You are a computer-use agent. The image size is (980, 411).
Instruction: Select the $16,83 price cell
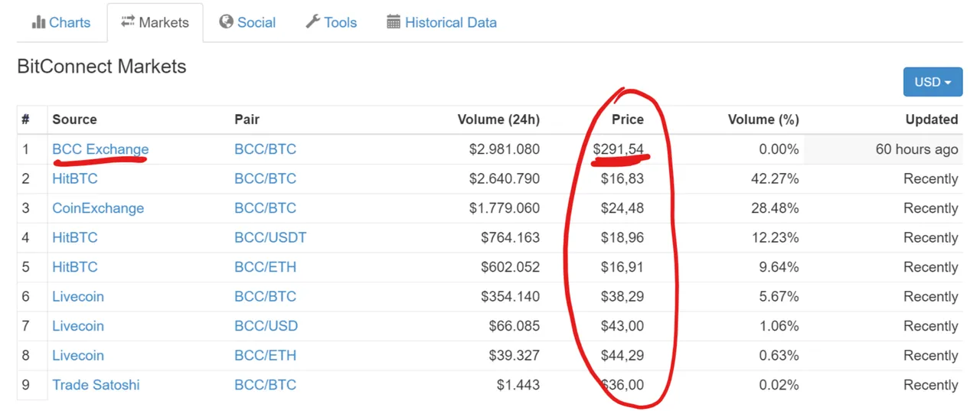point(622,178)
